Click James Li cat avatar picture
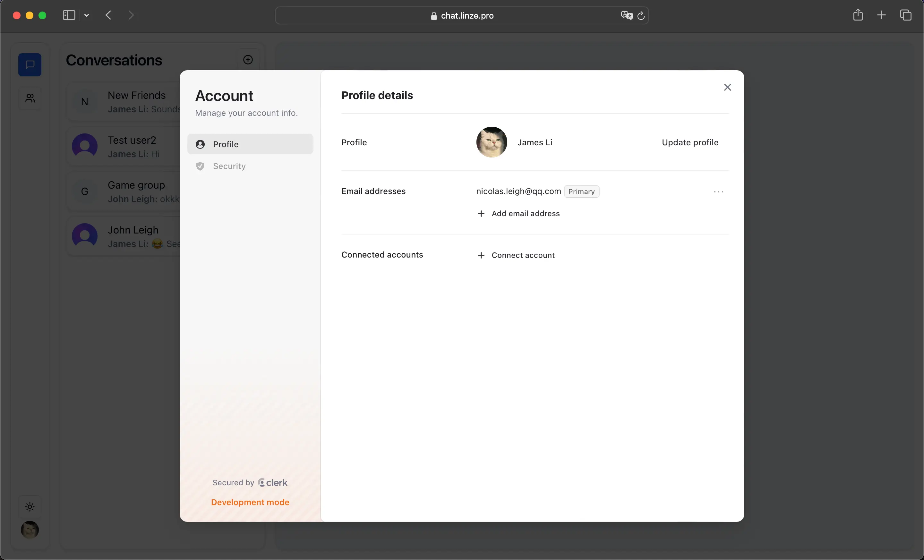This screenshot has height=560, width=924. (491, 142)
